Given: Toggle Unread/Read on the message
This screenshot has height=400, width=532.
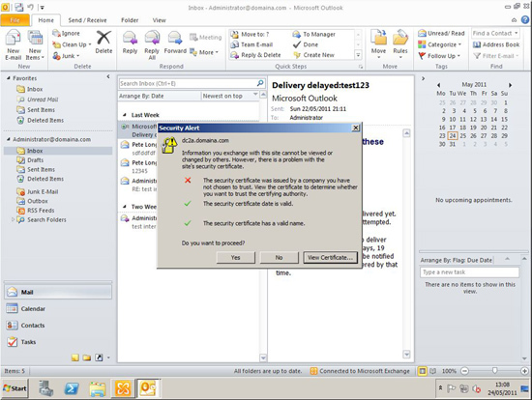Looking at the screenshot, I should click(441, 33).
